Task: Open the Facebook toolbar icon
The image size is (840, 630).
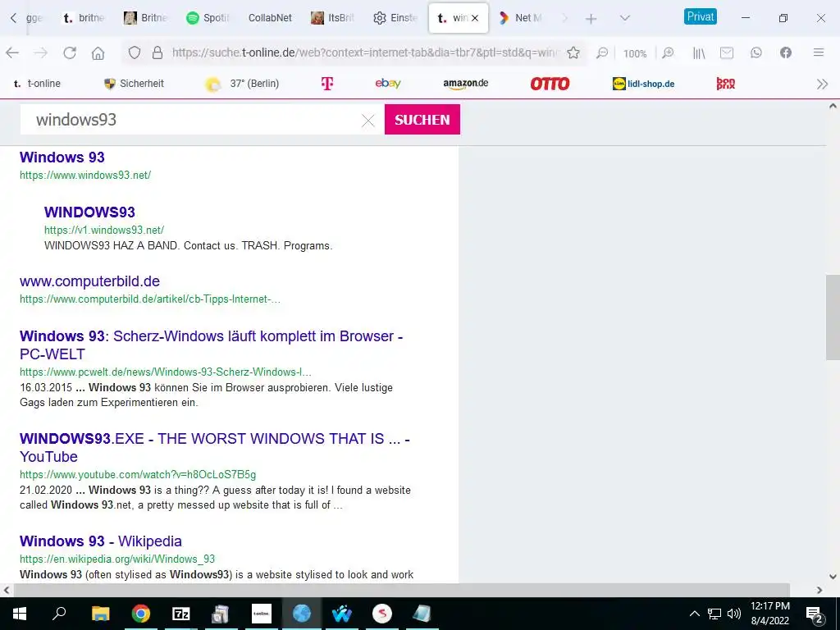Action: tap(785, 52)
